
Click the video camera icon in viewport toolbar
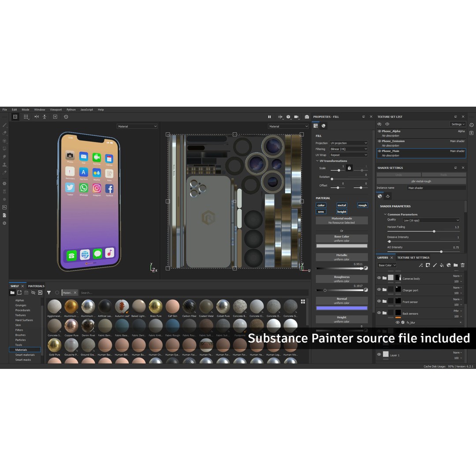coord(296,117)
